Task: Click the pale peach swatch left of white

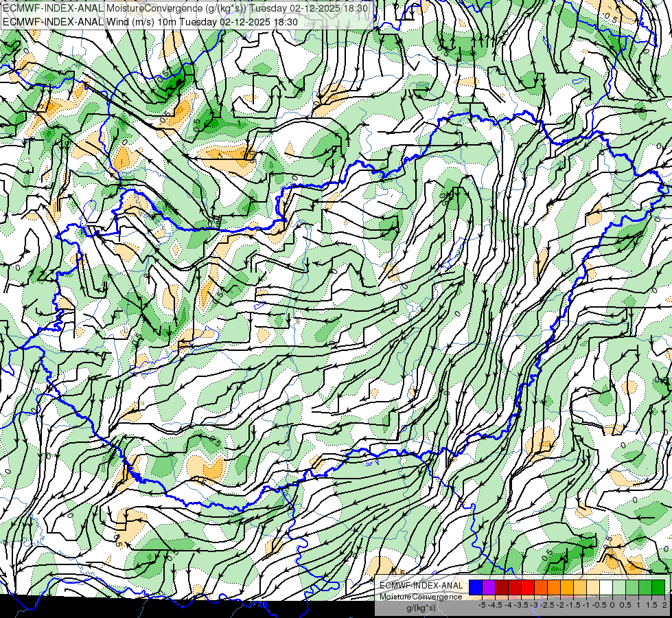Action: click(593, 588)
